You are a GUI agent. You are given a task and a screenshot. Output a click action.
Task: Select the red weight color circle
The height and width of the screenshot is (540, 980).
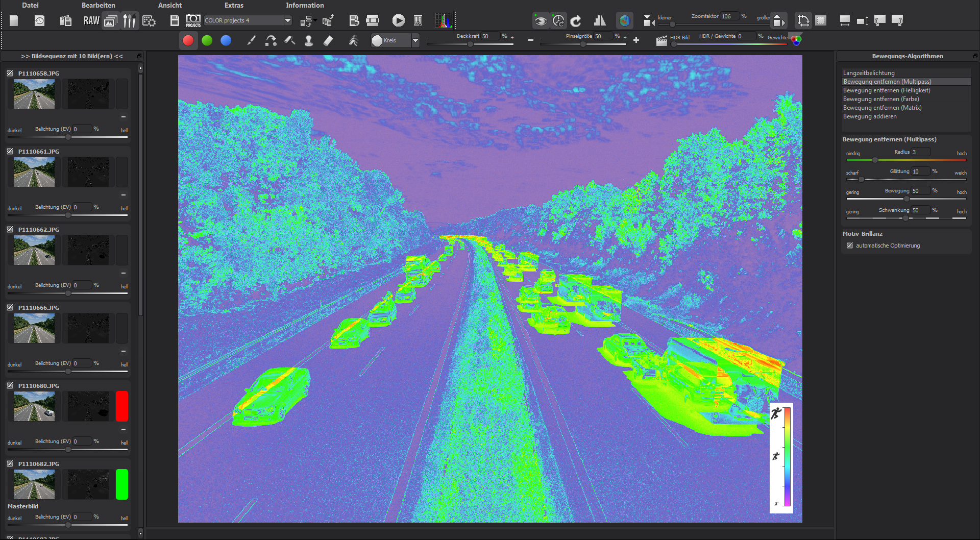(x=188, y=40)
